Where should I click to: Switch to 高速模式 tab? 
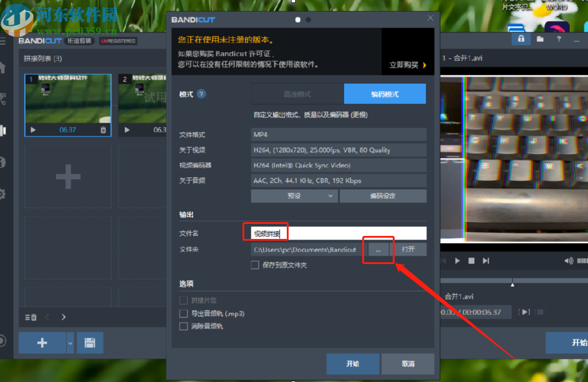pos(298,94)
